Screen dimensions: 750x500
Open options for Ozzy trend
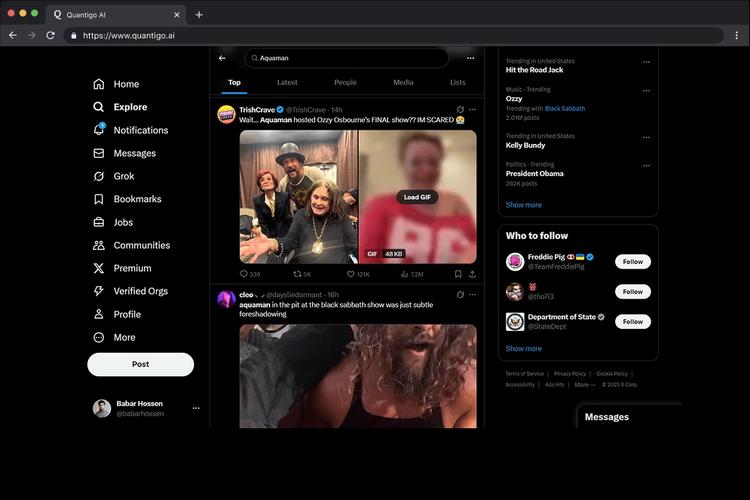pyautogui.click(x=647, y=90)
